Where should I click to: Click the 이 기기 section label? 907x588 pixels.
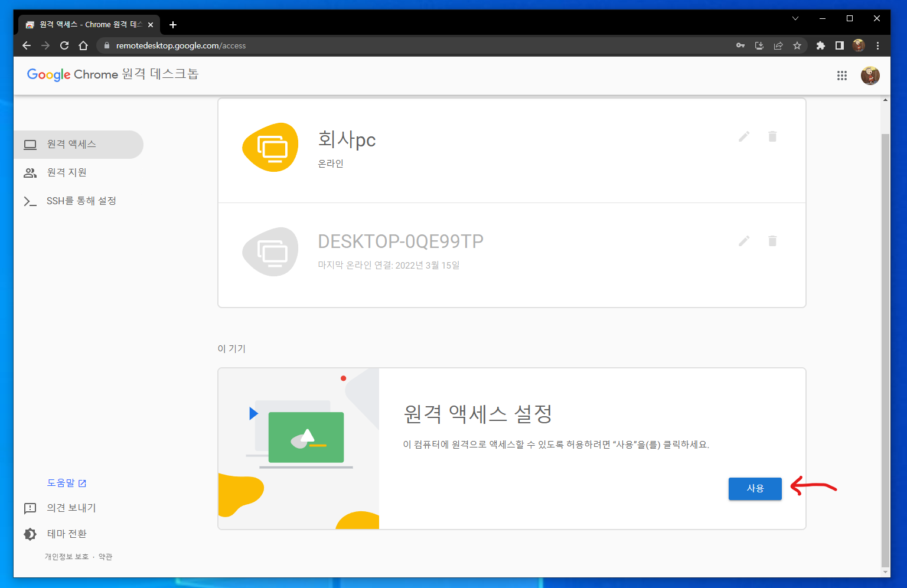[x=231, y=349]
